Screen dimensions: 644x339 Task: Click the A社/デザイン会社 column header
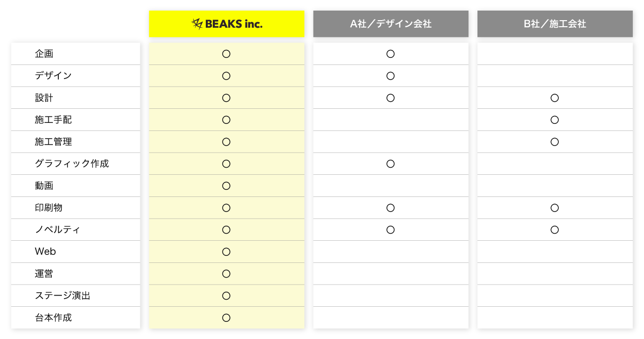(390, 24)
